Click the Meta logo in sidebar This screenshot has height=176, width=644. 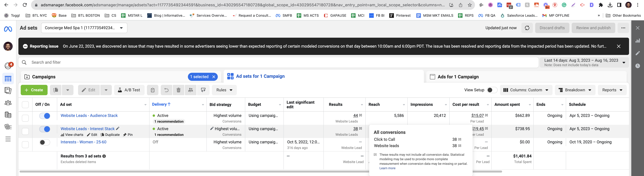(x=8, y=29)
